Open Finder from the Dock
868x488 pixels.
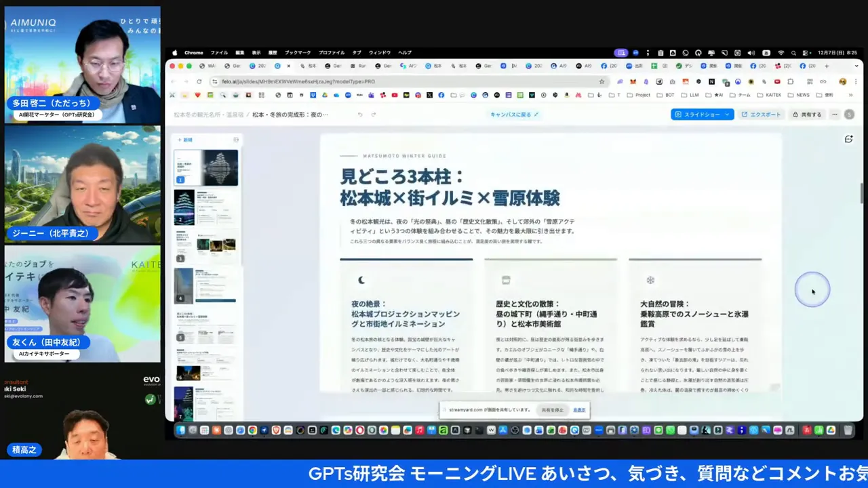[x=180, y=430]
